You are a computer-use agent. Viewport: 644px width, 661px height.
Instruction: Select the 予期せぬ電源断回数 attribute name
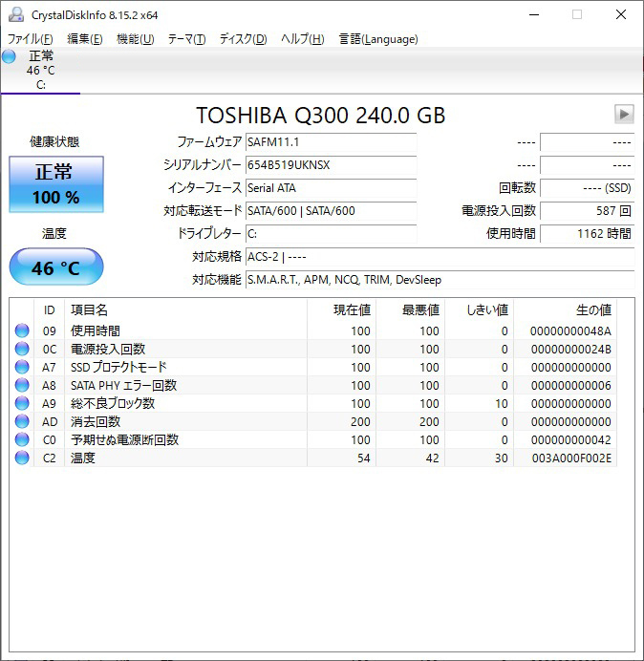(125, 439)
